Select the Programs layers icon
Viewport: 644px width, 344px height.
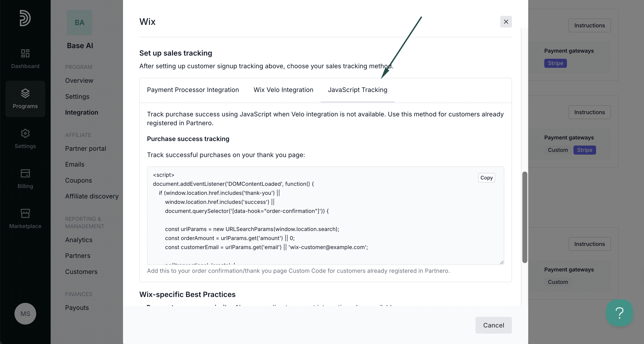click(25, 93)
